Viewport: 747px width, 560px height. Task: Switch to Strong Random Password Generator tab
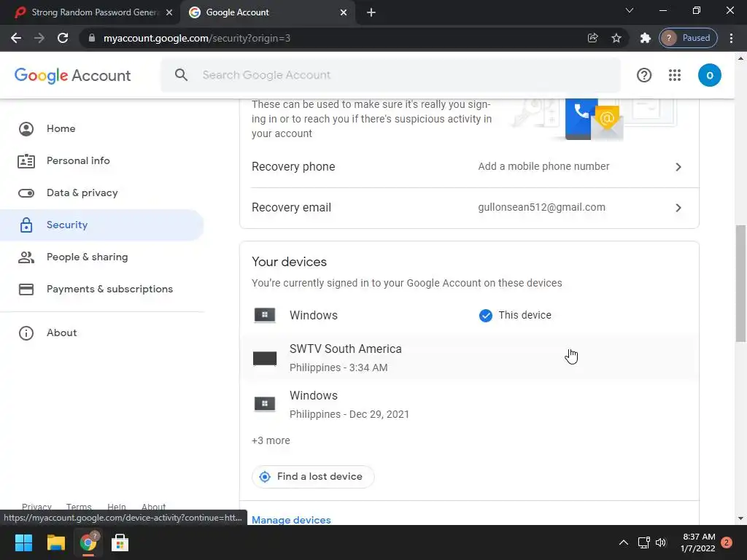point(90,12)
